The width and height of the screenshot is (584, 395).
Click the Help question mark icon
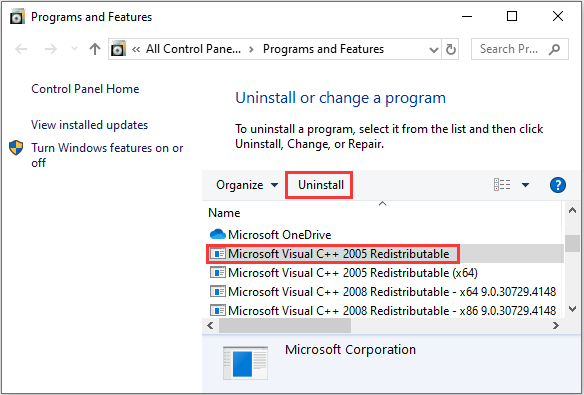pos(558,185)
